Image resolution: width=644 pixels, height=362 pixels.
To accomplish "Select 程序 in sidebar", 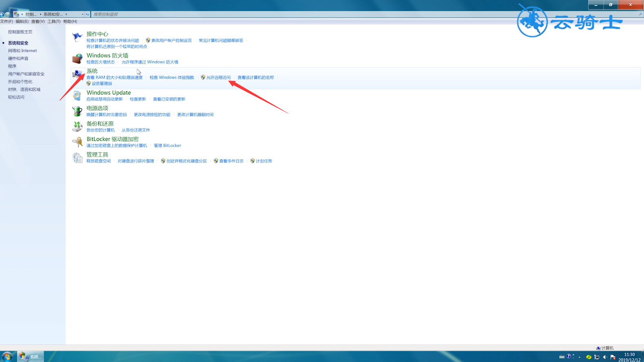I will 12,66.
